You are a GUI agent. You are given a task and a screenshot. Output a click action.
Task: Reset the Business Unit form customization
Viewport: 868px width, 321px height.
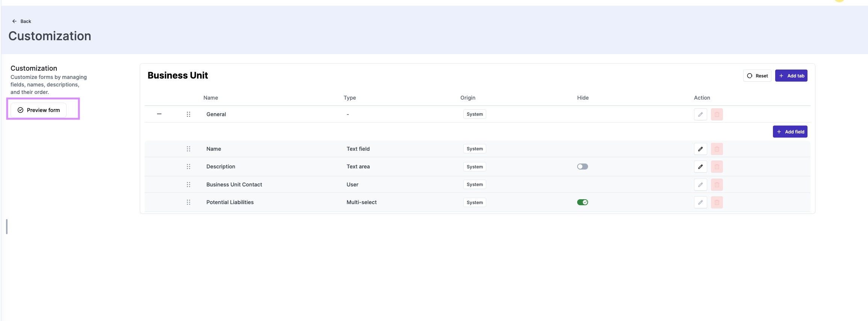coord(757,76)
